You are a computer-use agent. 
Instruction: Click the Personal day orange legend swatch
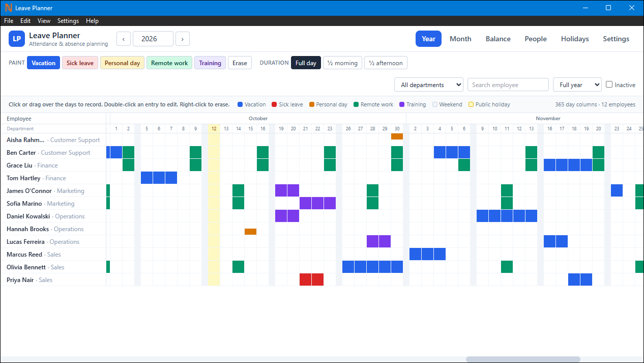pos(312,104)
